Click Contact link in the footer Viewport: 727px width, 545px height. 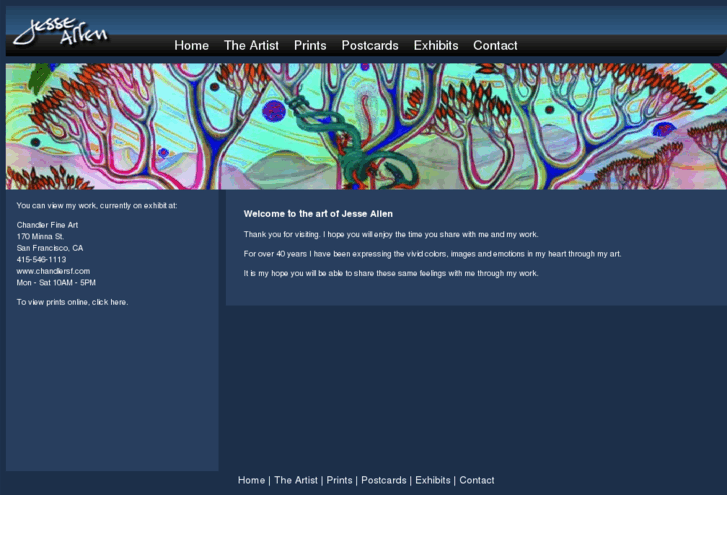click(x=477, y=480)
